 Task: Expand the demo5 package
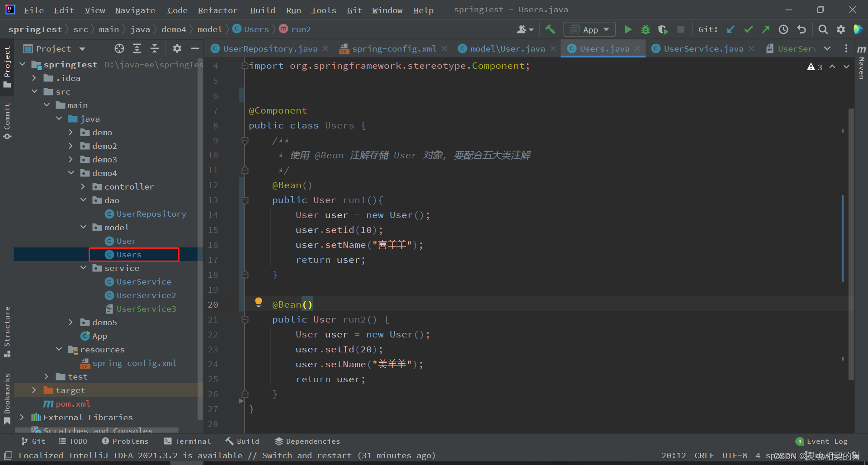(71, 322)
